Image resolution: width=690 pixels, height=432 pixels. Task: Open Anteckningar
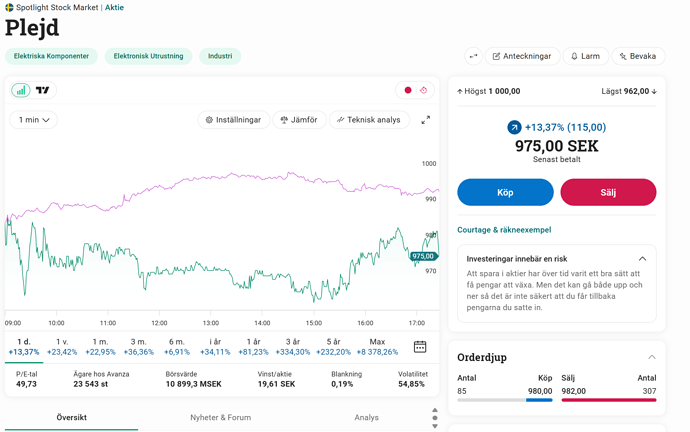coord(522,56)
